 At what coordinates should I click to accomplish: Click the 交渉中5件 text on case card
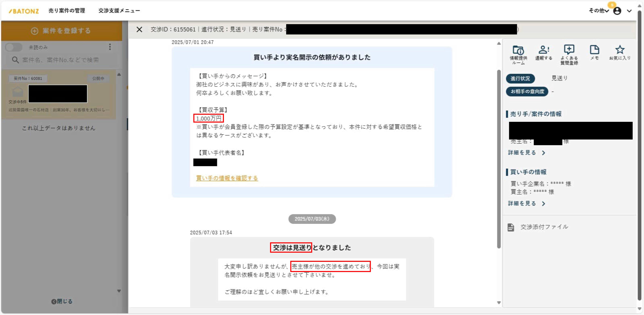(x=18, y=102)
